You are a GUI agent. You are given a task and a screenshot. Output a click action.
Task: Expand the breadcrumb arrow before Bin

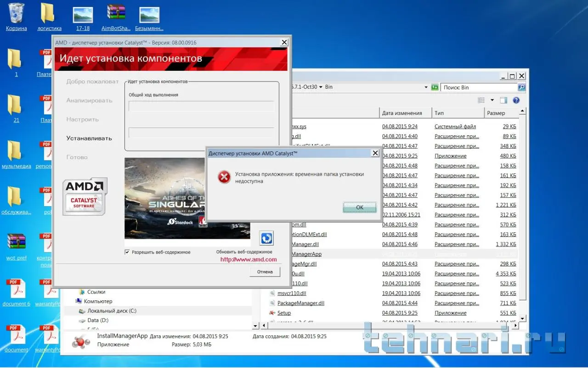pos(321,87)
